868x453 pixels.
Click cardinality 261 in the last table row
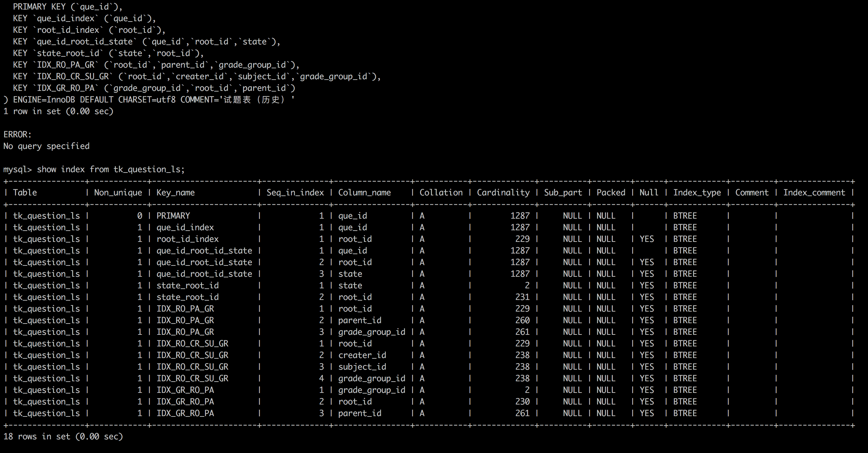click(x=522, y=413)
